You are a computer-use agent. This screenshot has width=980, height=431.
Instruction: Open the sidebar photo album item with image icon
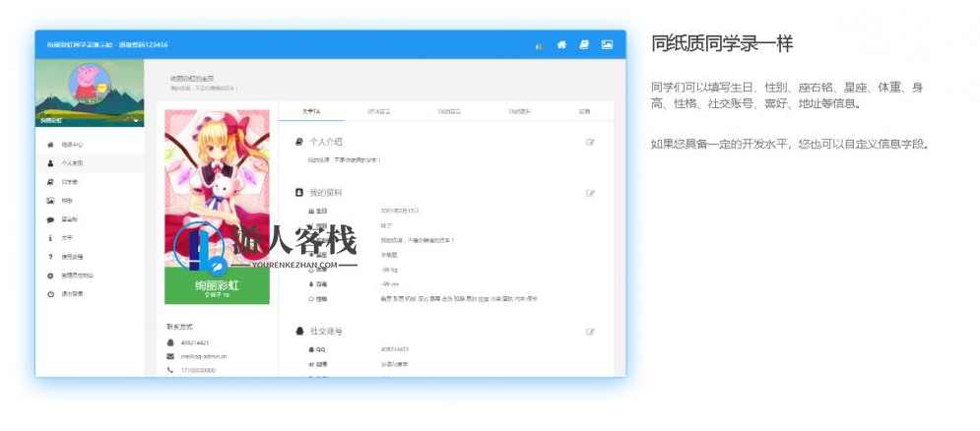click(x=90, y=201)
